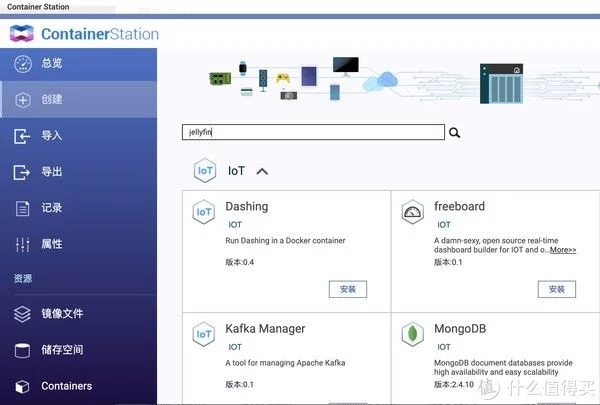The image size is (600, 405).
Task: Select 创建 in the sidebar
Action: [78, 100]
